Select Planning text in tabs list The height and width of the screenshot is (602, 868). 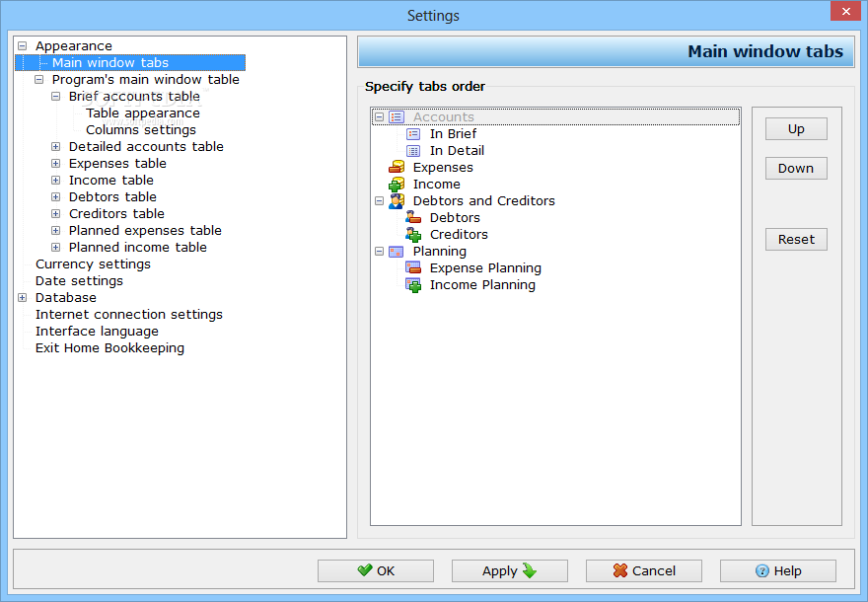440,252
